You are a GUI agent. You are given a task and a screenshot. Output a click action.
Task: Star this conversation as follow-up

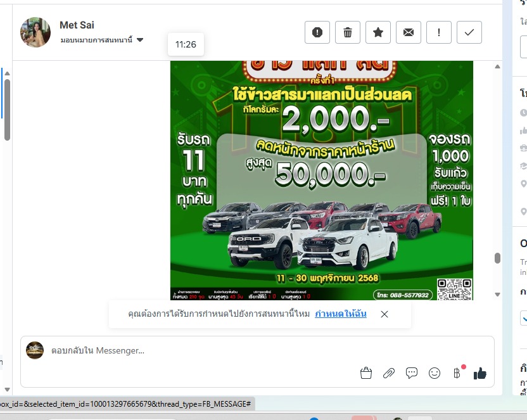point(378,32)
